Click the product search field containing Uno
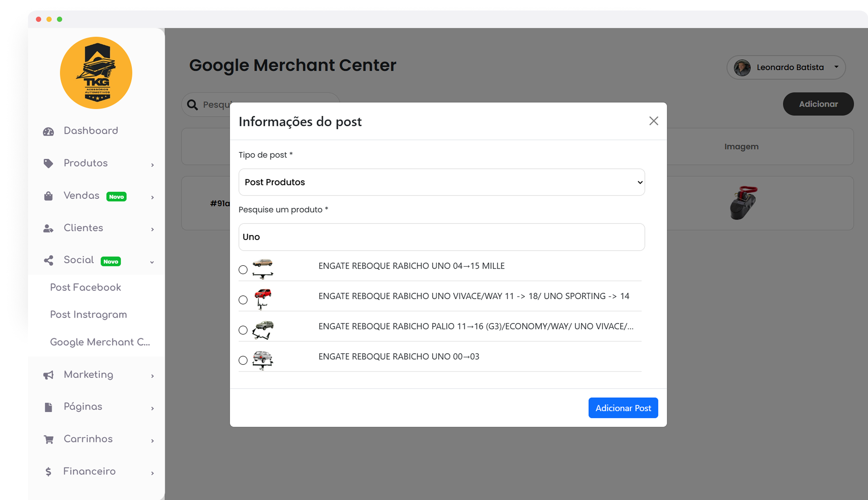The height and width of the screenshot is (500, 868). (441, 237)
